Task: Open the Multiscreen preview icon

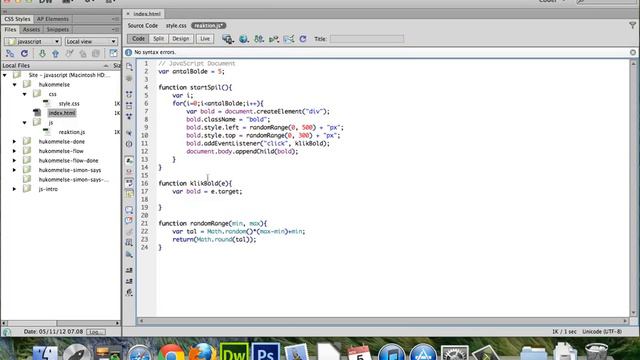Action: tap(228, 39)
